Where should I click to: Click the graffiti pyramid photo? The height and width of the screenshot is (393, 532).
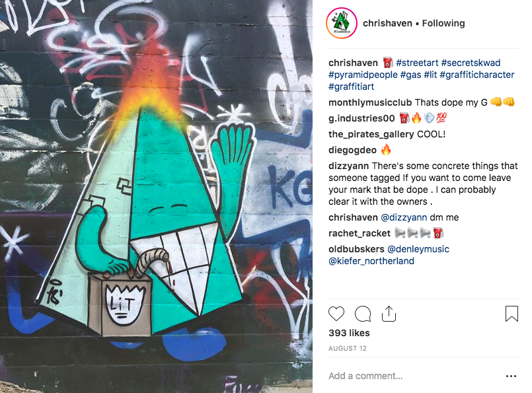[156, 197]
